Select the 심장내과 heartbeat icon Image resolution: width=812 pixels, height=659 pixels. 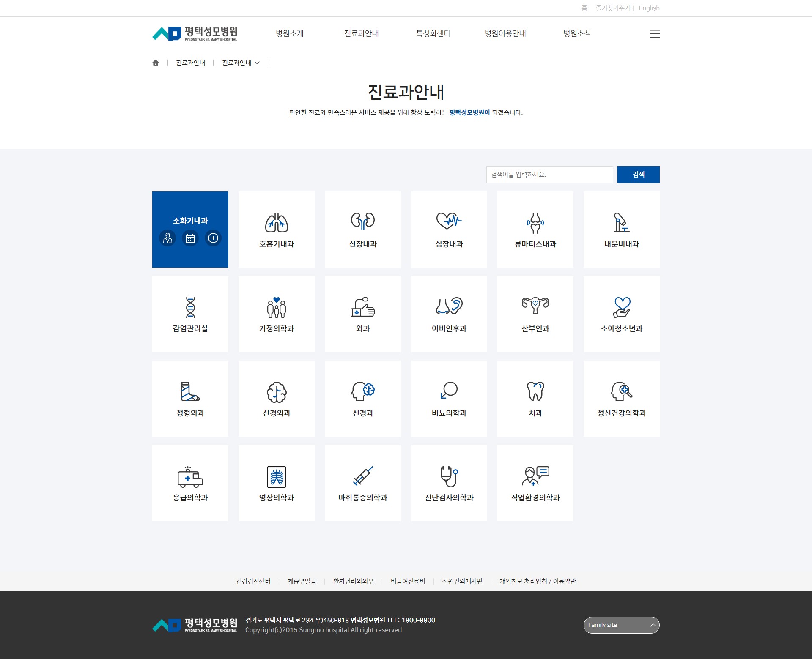[449, 220]
